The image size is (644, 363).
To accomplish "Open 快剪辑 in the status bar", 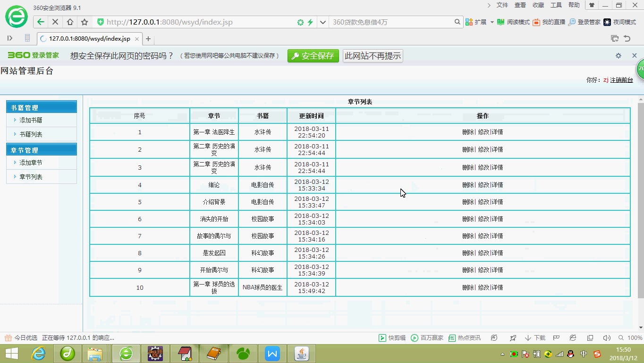I will 392,338.
